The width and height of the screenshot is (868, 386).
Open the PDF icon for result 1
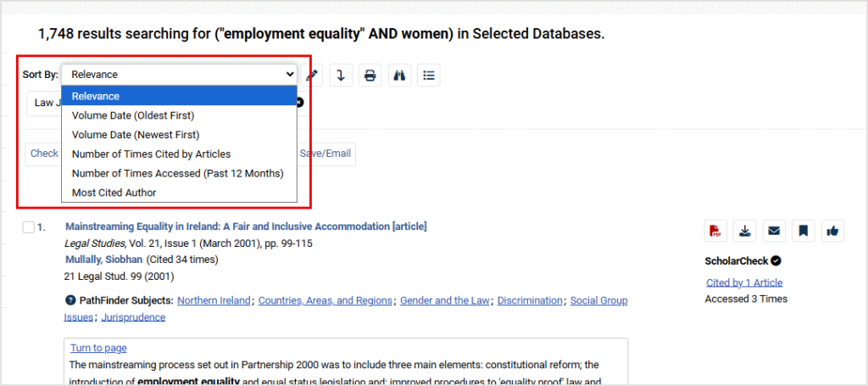click(716, 231)
